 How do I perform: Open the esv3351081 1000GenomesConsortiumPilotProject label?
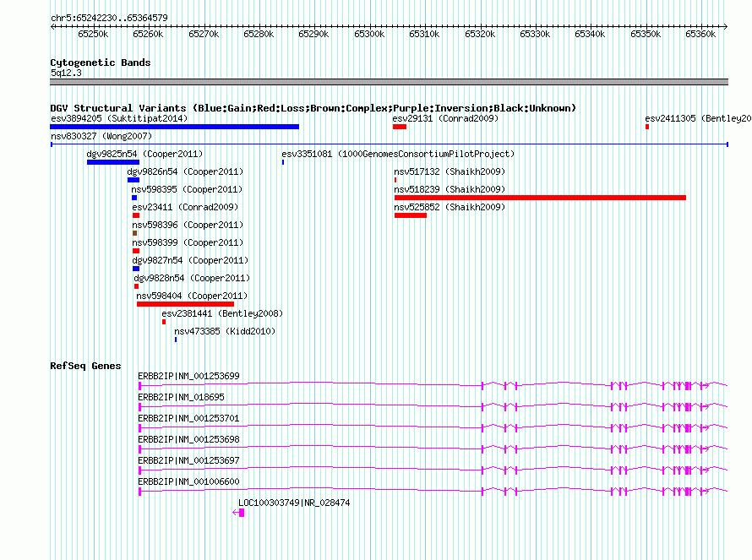398,154
